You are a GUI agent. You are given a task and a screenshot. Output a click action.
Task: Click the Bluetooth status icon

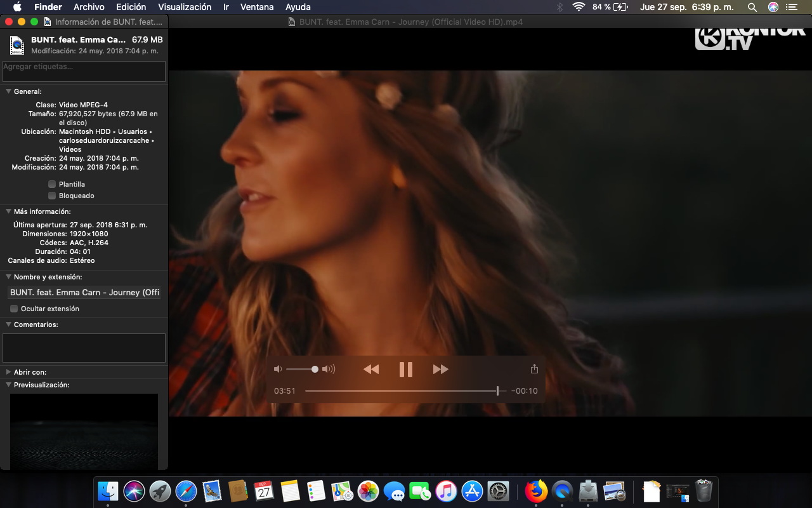tap(560, 7)
